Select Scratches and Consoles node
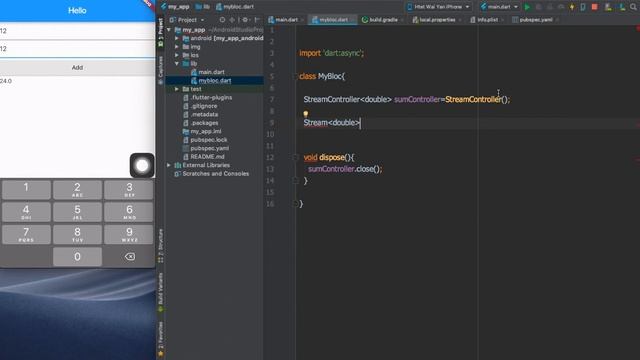This screenshot has height=360, width=640. tap(216, 174)
